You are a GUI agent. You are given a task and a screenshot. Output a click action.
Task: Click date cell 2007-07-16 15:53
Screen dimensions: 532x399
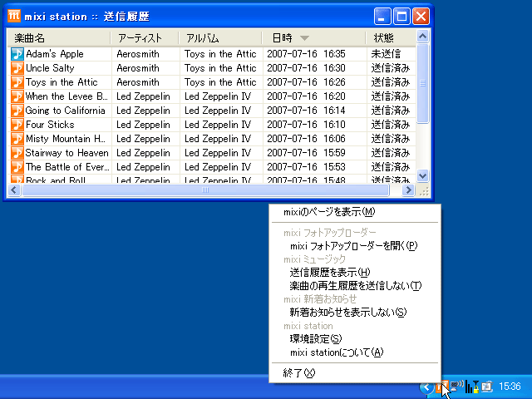point(306,167)
